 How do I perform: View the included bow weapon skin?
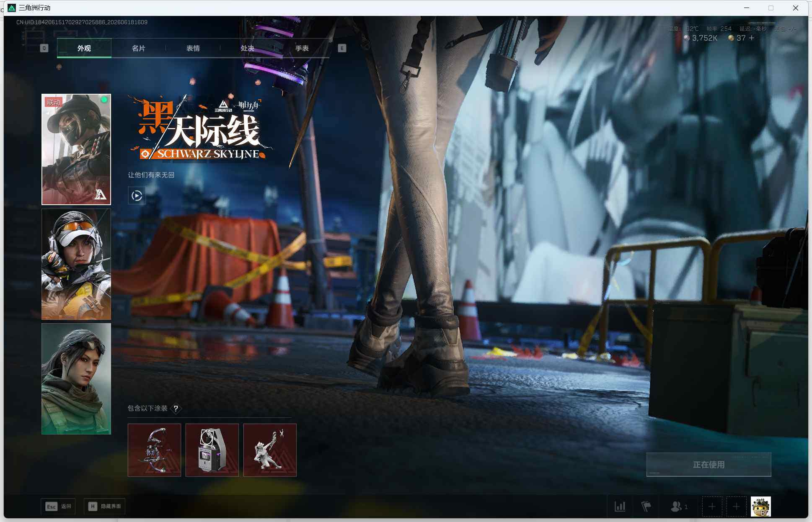tap(154, 450)
